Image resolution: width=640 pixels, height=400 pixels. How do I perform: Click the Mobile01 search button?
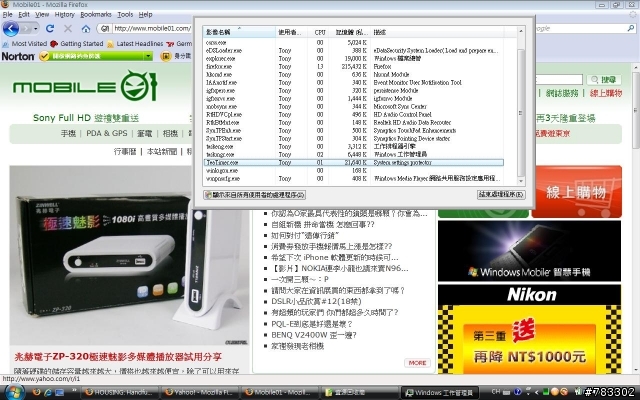pyautogui.click(x=604, y=80)
